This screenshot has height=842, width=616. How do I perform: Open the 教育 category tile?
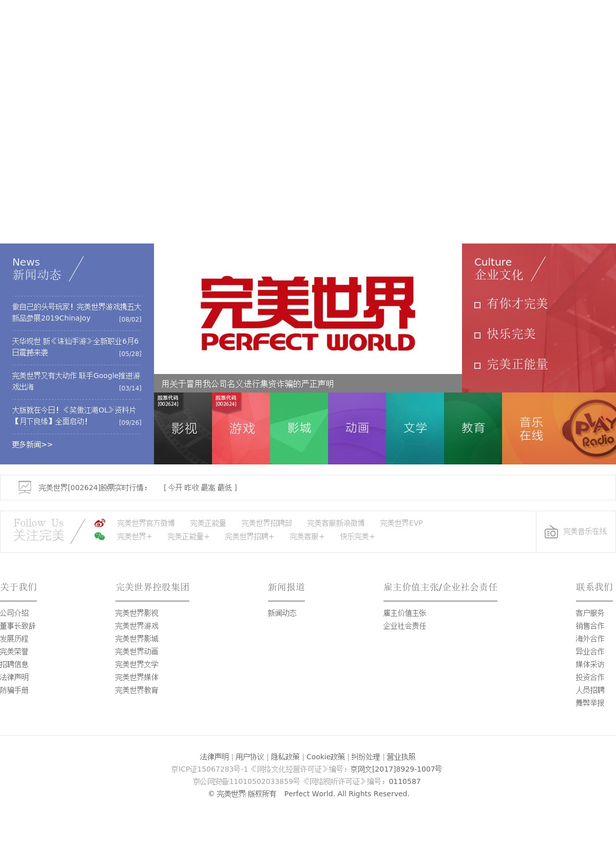[x=473, y=428]
